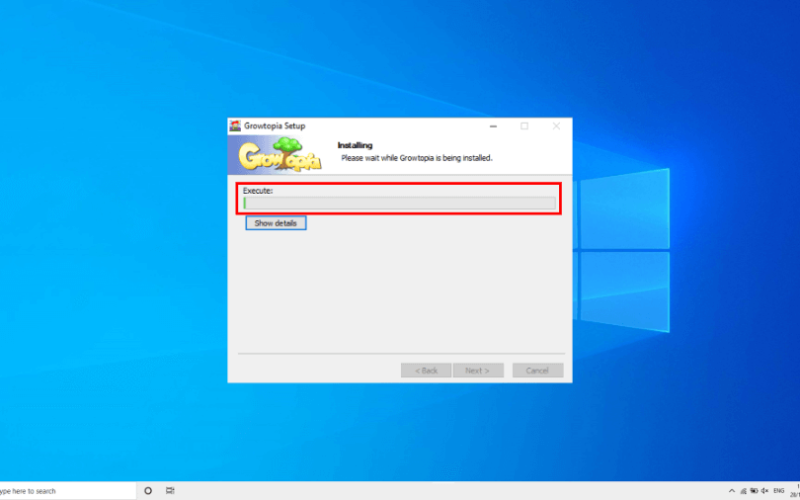800x500 pixels.
Task: Click the battery tray icon
Action: point(754,491)
